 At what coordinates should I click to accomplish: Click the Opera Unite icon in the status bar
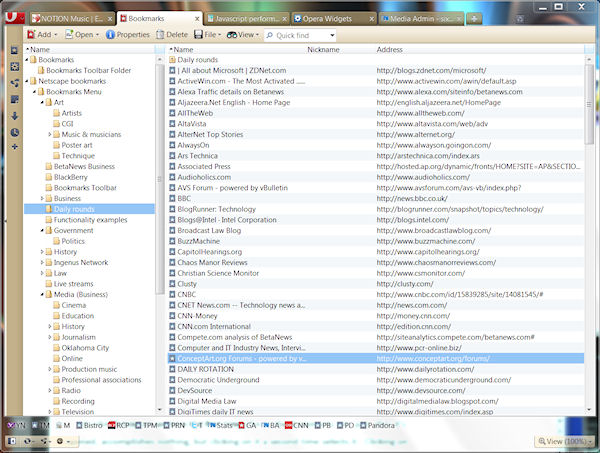click(45, 441)
